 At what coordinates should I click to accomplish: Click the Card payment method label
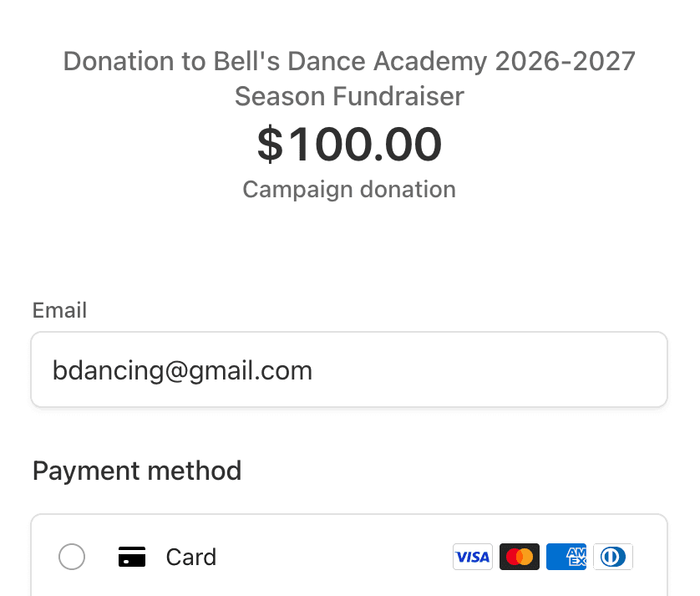click(x=191, y=558)
